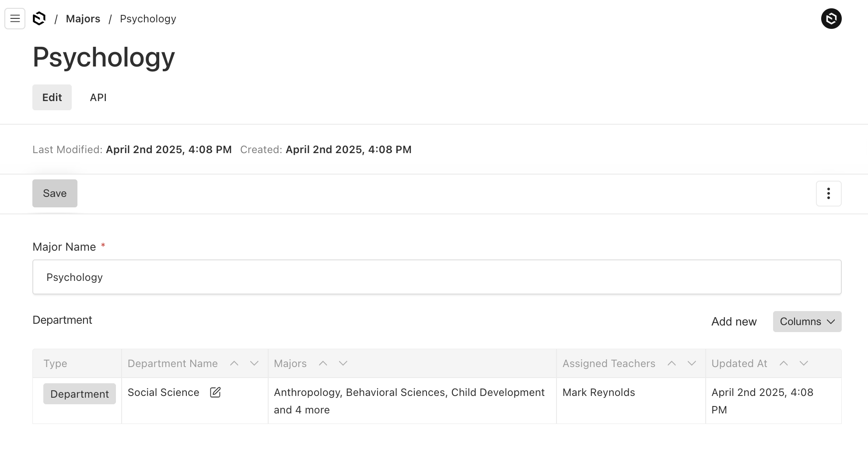Viewport: 868px width, 455px height.
Task: Sort Updated At column descending
Action: (804, 364)
